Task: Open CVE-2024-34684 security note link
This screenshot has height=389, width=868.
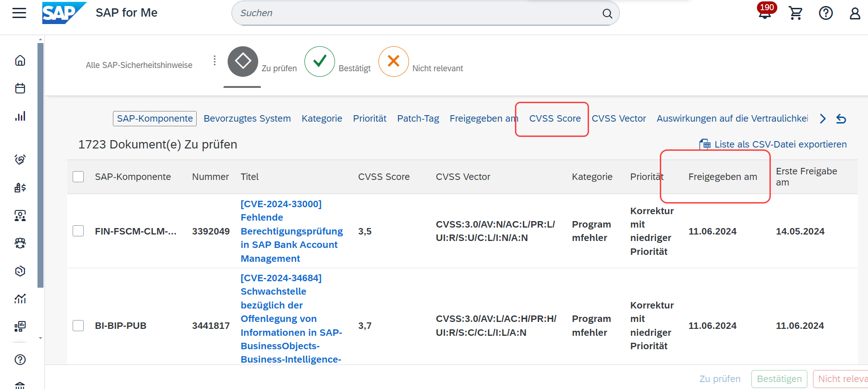Action: click(291, 319)
